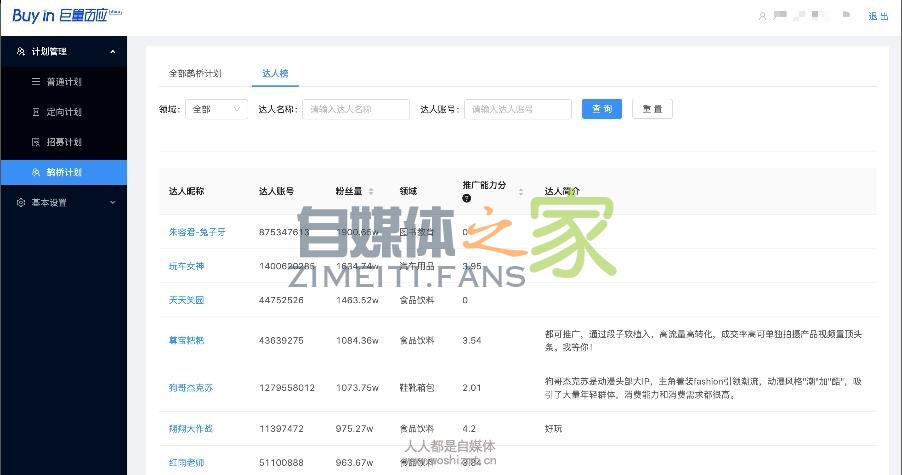Click the 领域 column header
Image resolution: width=902 pixels, height=475 pixels.
click(408, 191)
